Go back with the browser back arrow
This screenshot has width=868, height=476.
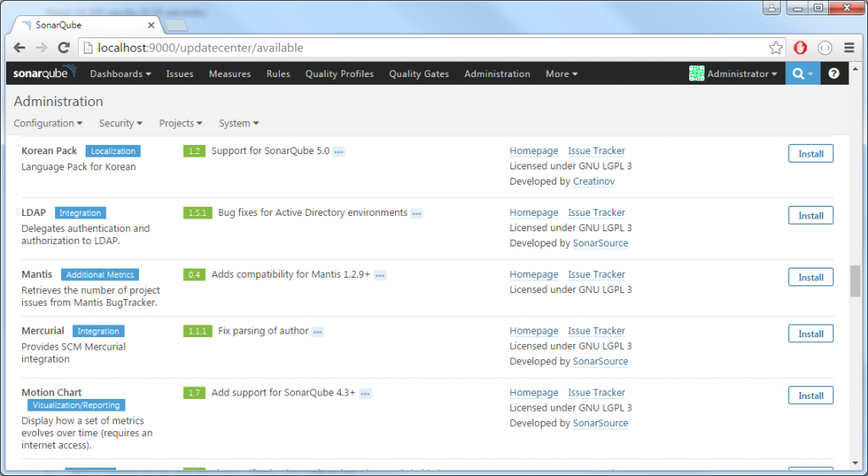tap(19, 47)
